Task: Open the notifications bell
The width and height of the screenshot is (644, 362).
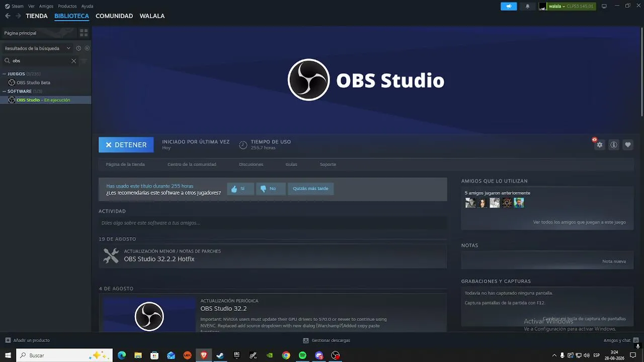Action: 527,7
